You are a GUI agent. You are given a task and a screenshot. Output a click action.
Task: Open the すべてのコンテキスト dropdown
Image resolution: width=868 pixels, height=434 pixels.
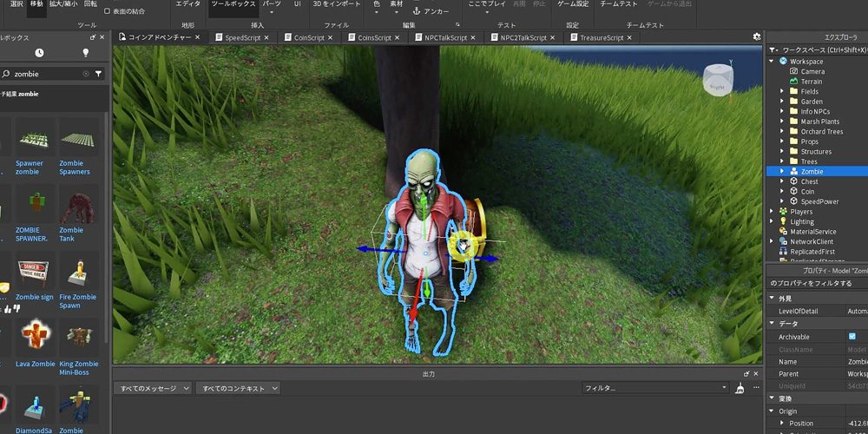click(238, 388)
